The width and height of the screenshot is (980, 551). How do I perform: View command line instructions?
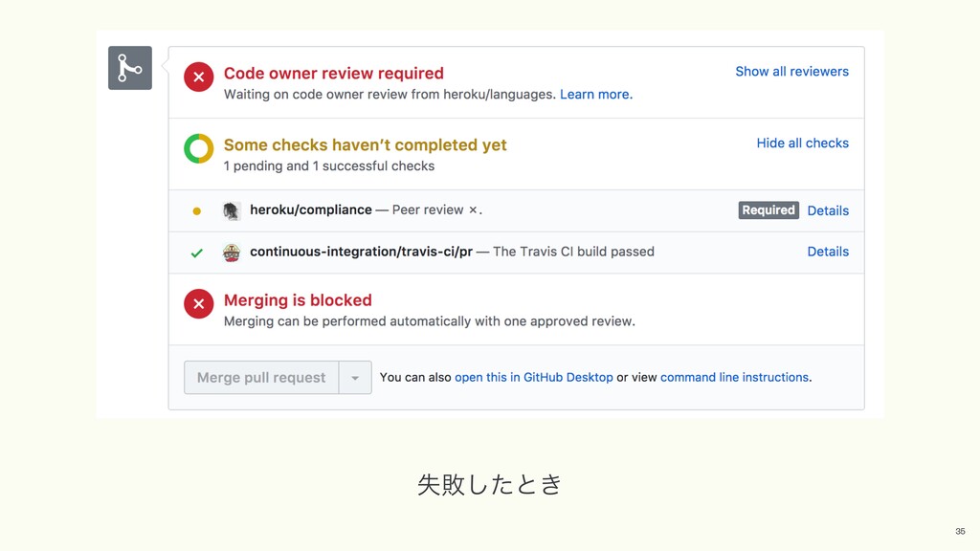(734, 378)
